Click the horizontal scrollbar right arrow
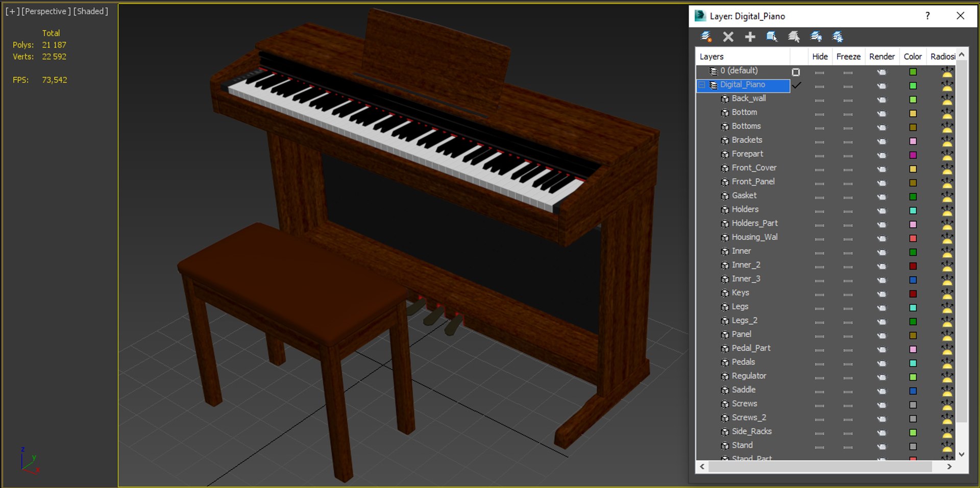Screen dimensions: 980x488 click(x=949, y=467)
